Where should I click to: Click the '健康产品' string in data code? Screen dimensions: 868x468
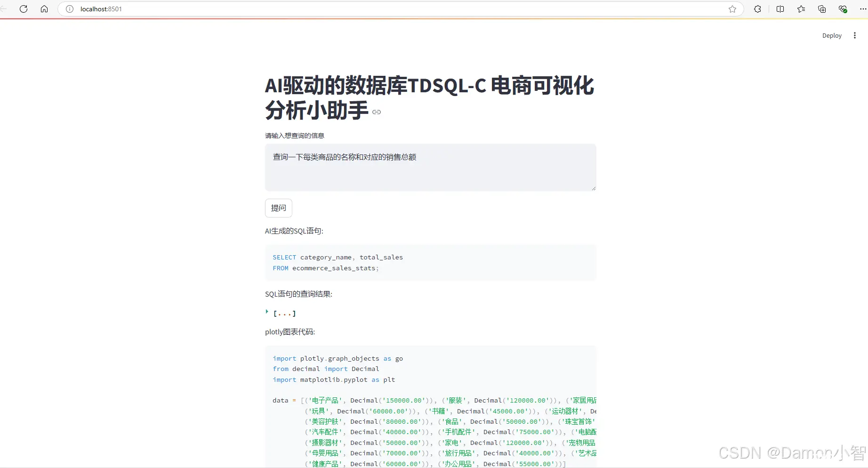pyautogui.click(x=325, y=464)
